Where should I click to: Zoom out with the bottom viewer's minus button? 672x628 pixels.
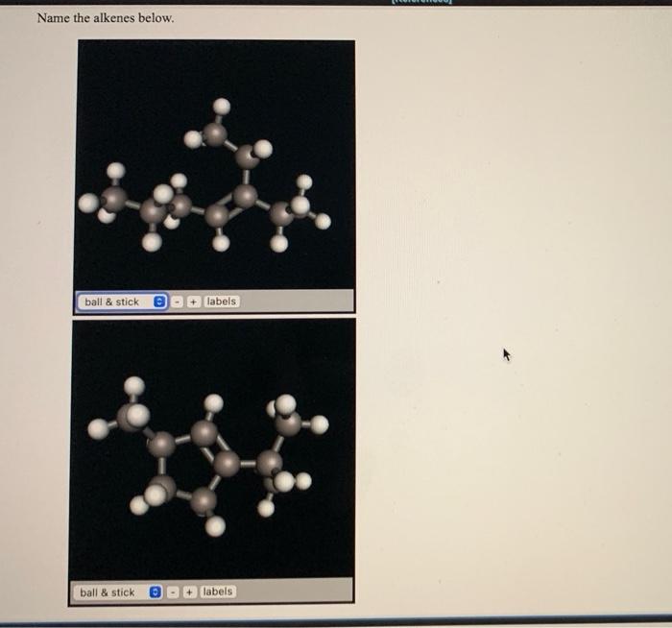173,592
